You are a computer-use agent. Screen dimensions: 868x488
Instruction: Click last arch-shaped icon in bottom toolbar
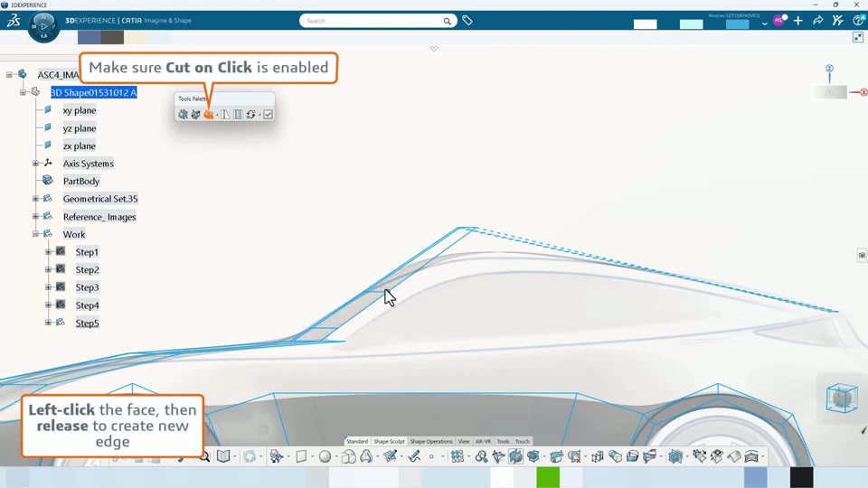pyautogui.click(x=751, y=456)
